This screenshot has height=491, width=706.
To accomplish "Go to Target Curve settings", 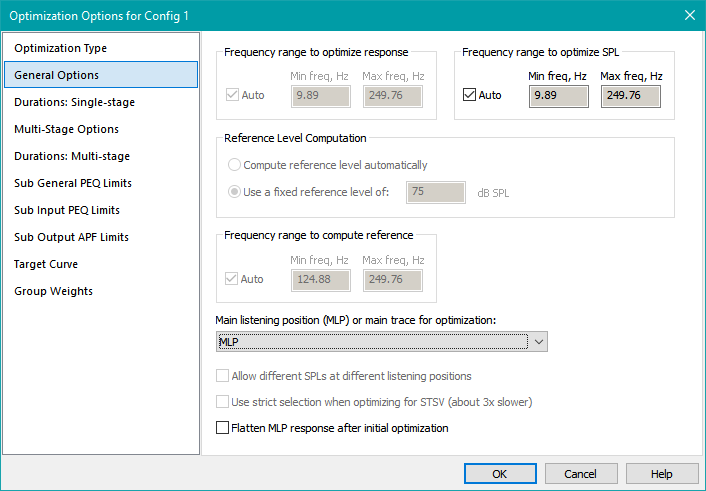I will click(x=101, y=264).
